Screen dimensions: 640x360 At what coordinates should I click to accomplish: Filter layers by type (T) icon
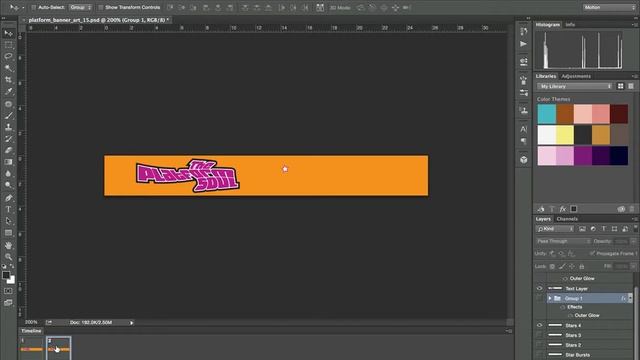coord(604,229)
